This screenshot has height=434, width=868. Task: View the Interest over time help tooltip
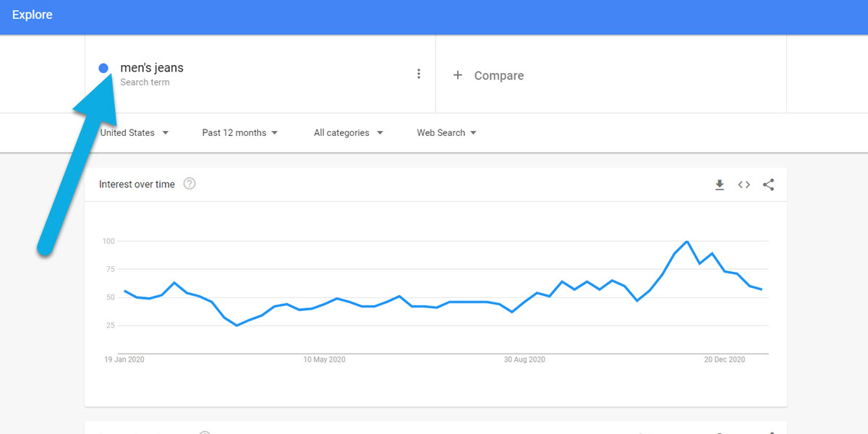[x=190, y=184]
